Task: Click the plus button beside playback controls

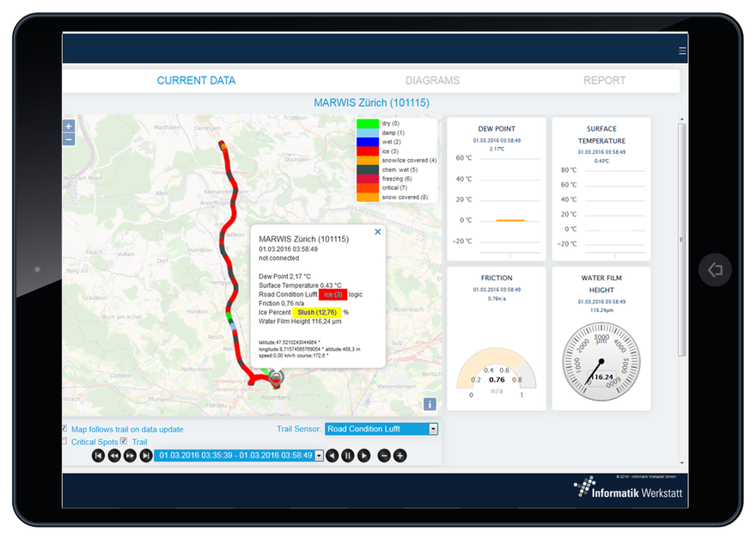Action: 400,456
